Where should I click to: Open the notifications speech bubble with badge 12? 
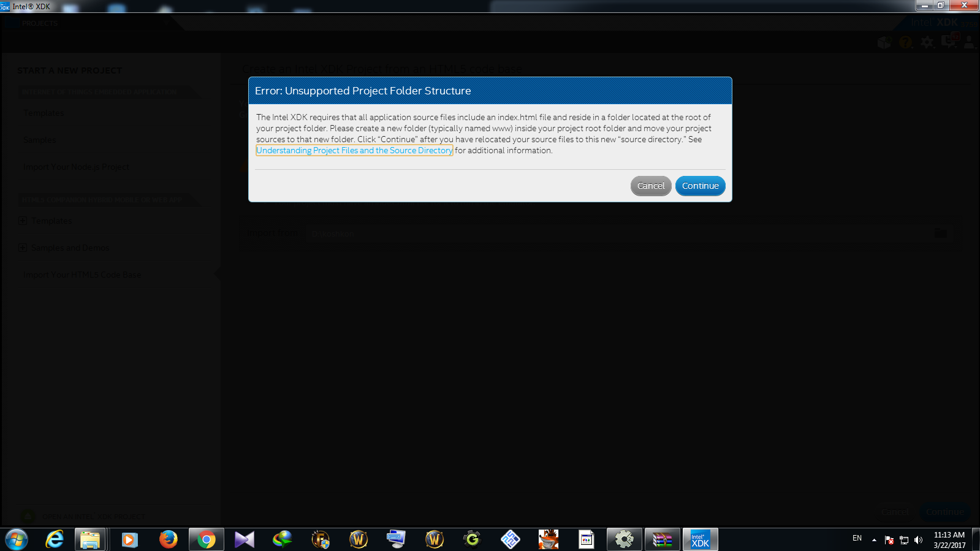(949, 41)
